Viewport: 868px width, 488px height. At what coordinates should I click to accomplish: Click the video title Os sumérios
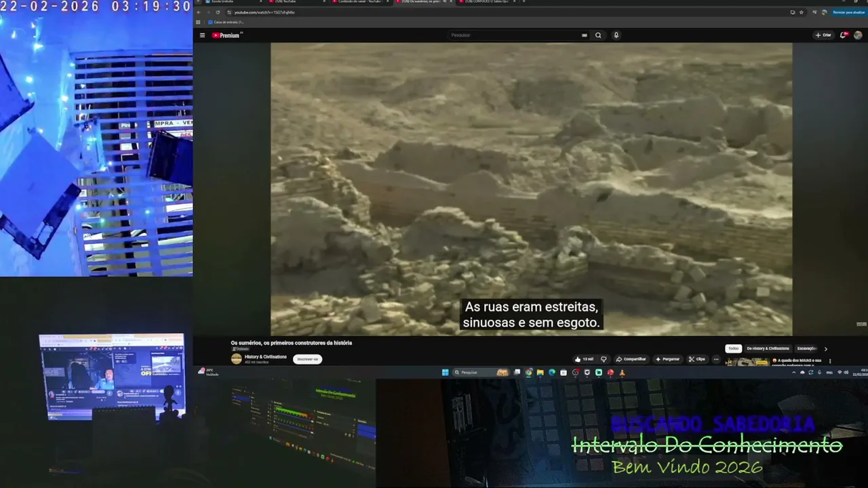tap(291, 343)
